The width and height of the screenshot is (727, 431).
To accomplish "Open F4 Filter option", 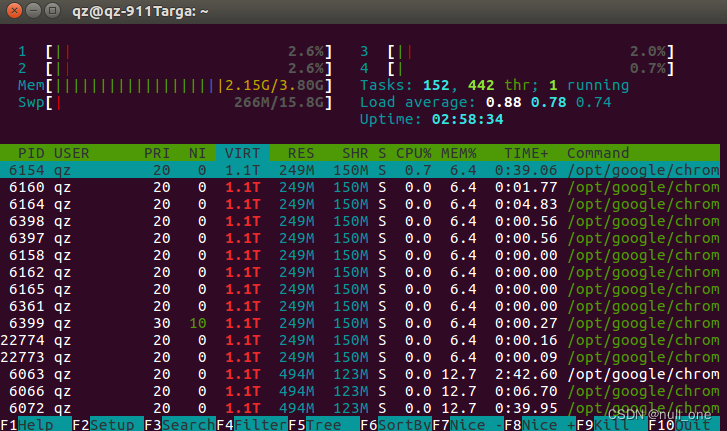I will tap(252, 425).
